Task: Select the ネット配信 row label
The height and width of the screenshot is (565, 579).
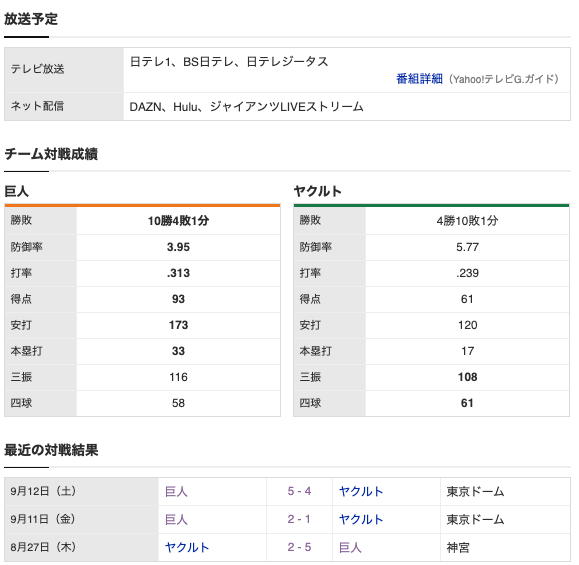Action: pyautogui.click(x=37, y=106)
